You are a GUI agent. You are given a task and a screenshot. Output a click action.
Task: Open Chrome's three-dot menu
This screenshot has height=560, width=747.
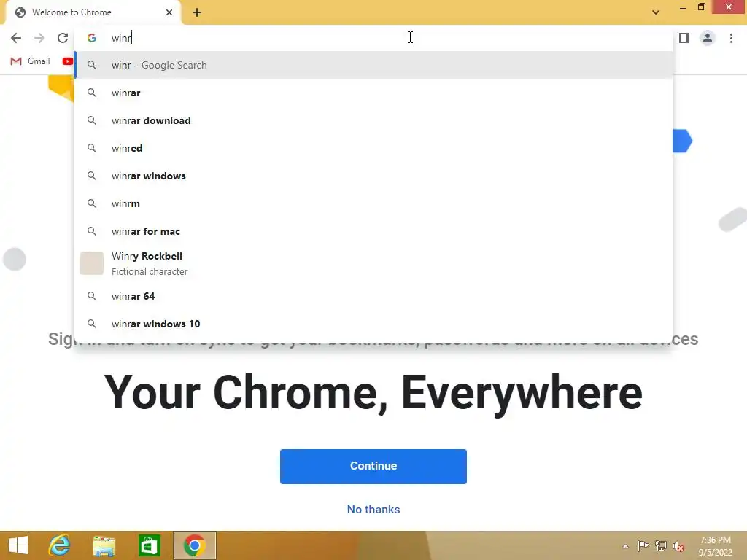(x=731, y=38)
